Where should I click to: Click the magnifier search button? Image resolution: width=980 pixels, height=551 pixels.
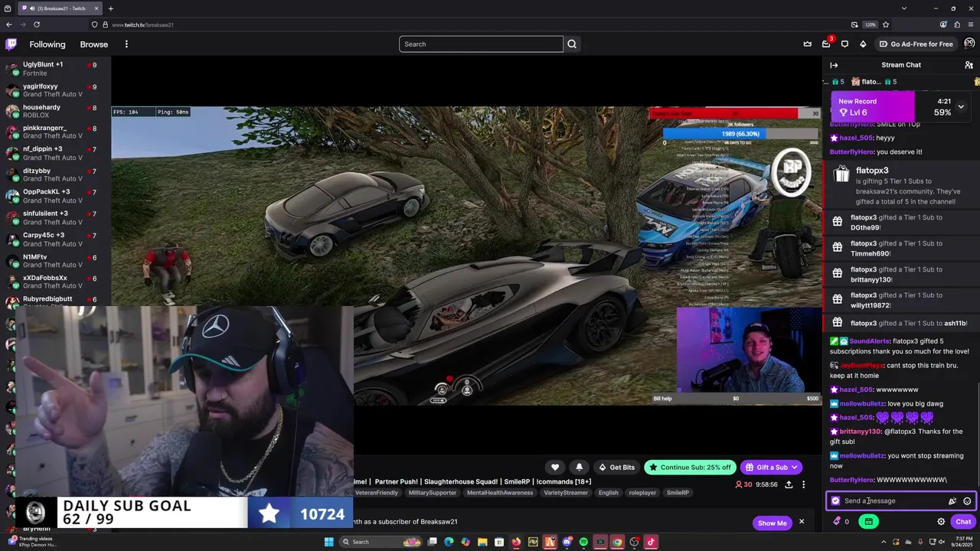click(572, 44)
